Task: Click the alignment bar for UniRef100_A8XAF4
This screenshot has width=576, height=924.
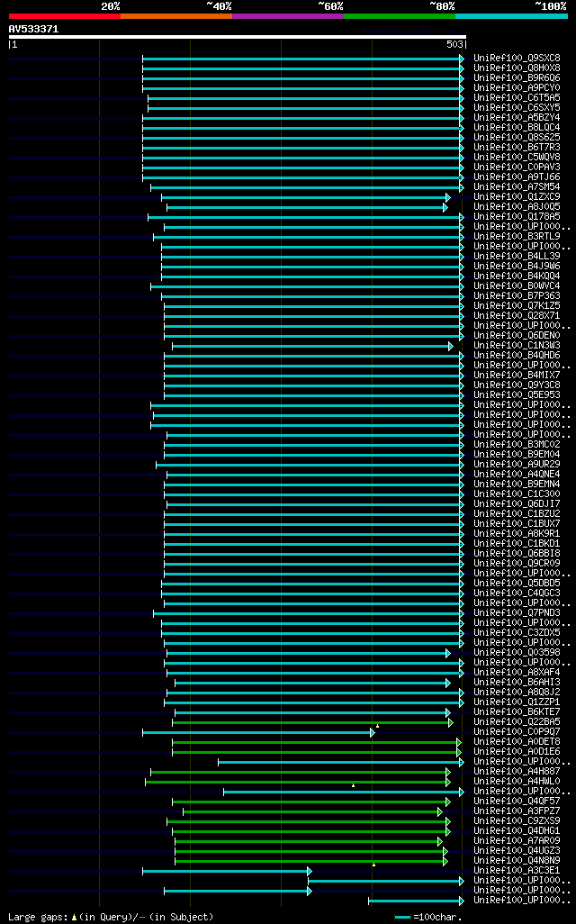Action: [316, 673]
